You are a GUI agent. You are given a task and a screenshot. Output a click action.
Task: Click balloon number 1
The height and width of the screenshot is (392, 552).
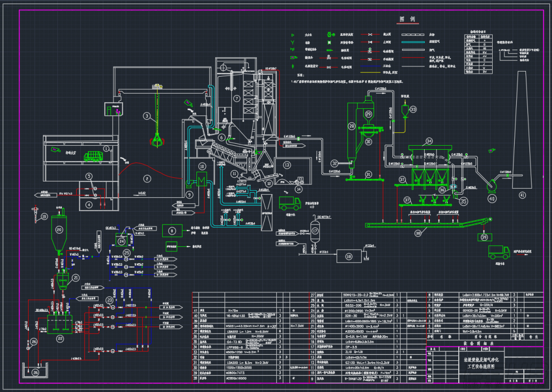pyautogui.click(x=106, y=149)
